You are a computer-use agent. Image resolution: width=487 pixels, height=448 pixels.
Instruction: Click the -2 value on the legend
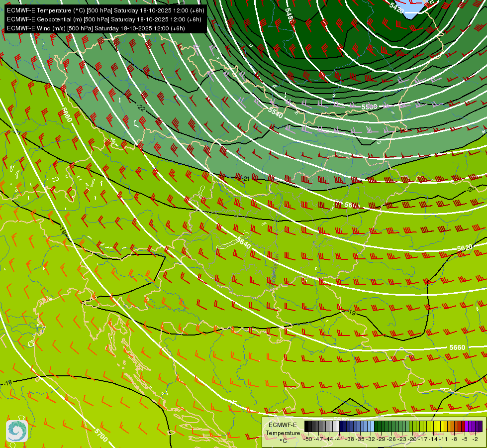(x=475, y=440)
